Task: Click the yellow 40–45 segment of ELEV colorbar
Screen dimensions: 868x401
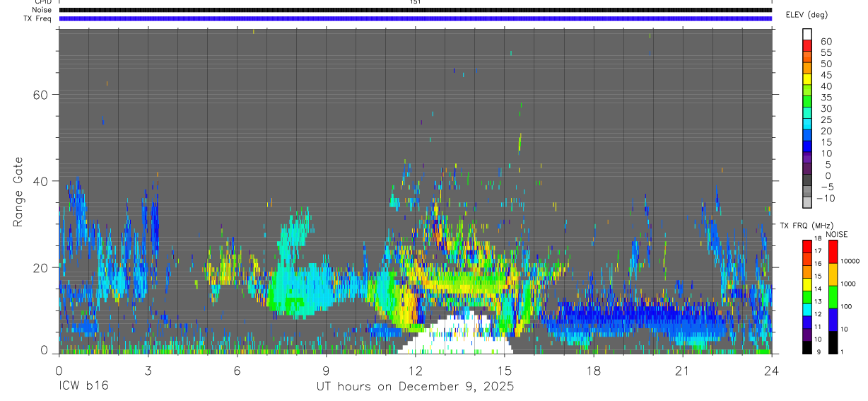Action: pos(807,80)
